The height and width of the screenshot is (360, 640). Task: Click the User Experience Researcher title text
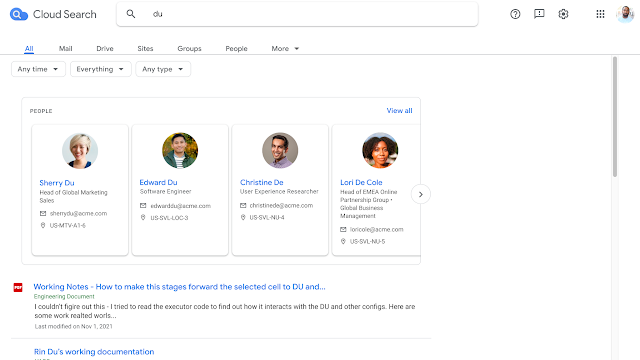tap(279, 191)
